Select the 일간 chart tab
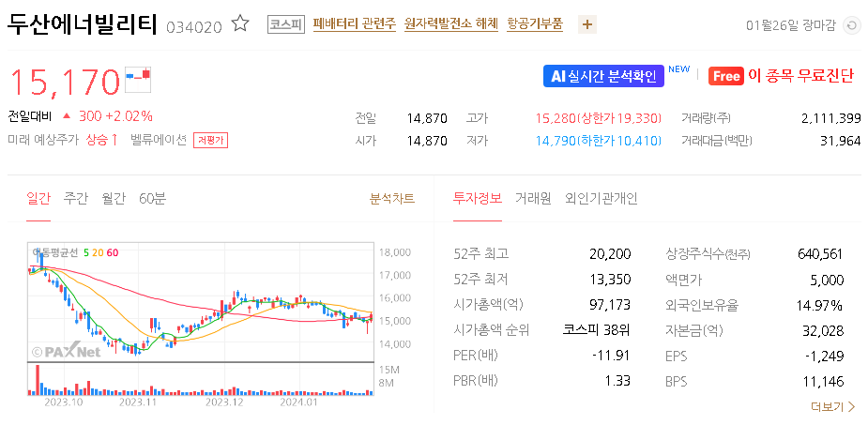This screenshot has width=868, height=425. 38,198
